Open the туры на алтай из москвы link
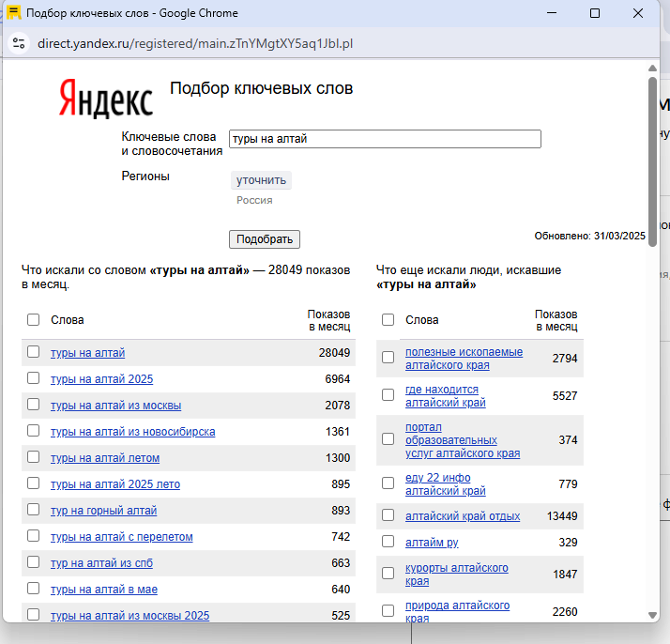Image resolution: width=670 pixels, height=644 pixels. (x=115, y=406)
